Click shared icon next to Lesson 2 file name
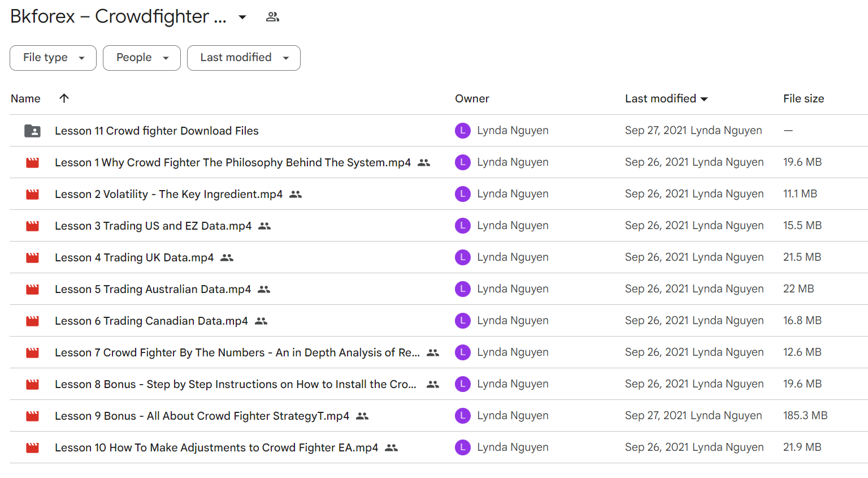The width and height of the screenshot is (868, 478). coord(296,194)
